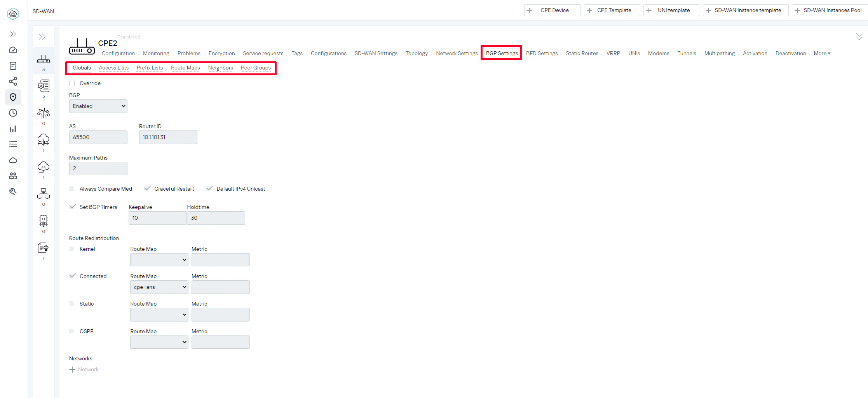
Task: Open the bar chart statistics sidebar icon
Action: pyautogui.click(x=13, y=129)
